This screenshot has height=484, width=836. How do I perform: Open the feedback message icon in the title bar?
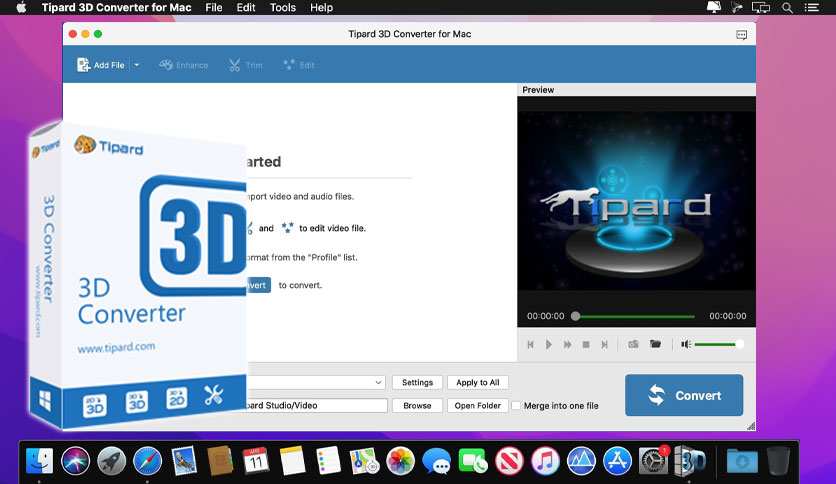741,35
